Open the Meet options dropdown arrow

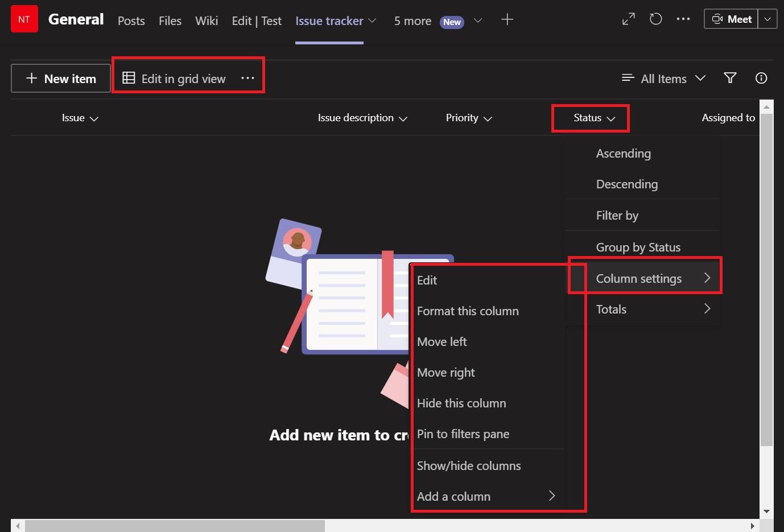click(768, 19)
